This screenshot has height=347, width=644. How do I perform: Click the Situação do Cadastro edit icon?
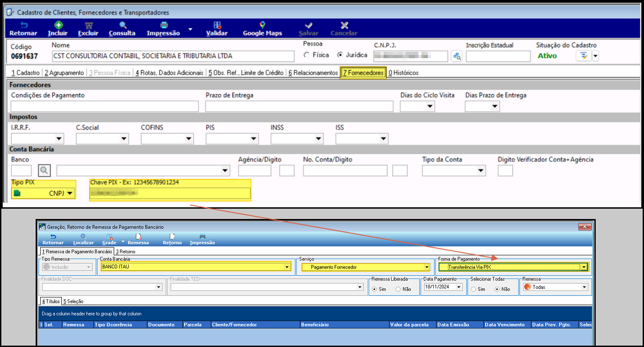coord(584,56)
